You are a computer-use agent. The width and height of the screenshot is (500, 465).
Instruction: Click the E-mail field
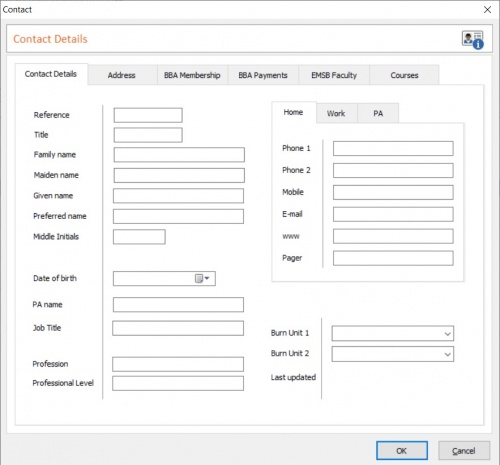tap(393, 214)
